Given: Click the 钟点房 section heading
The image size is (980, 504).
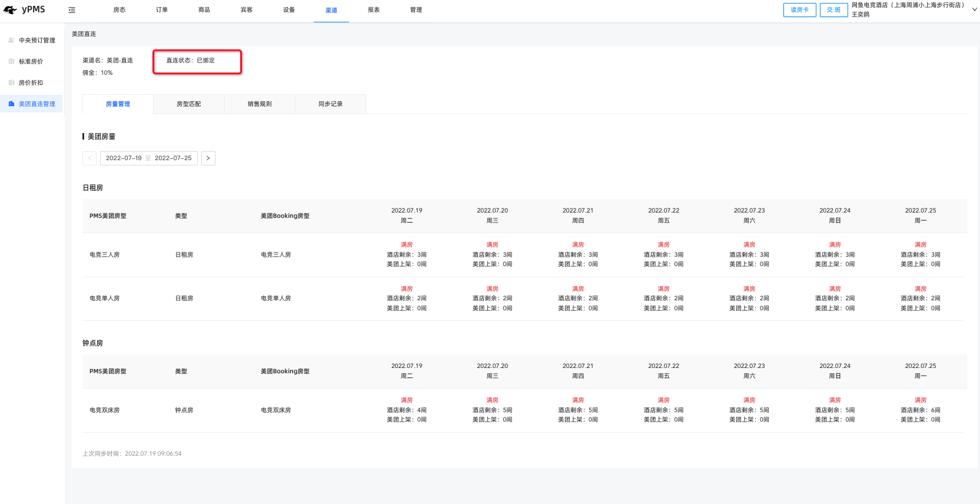Looking at the screenshot, I should tap(93, 343).
